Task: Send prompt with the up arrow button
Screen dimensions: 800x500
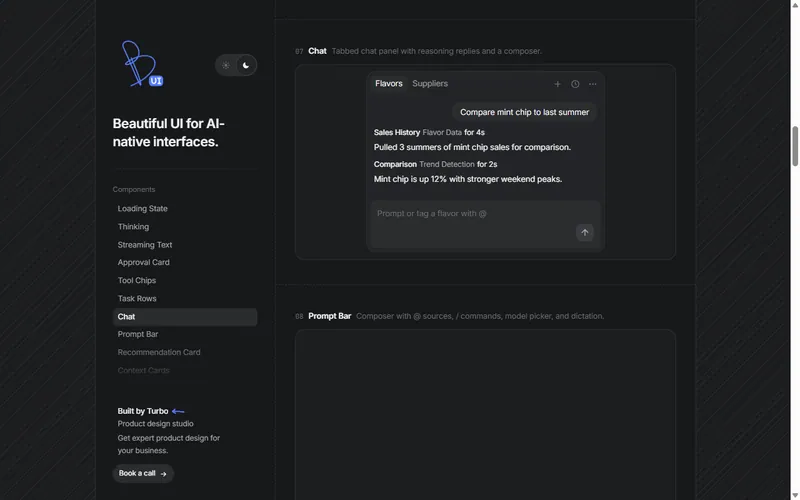Action: tap(585, 233)
